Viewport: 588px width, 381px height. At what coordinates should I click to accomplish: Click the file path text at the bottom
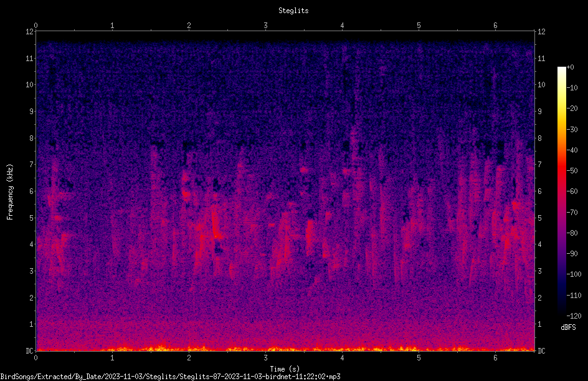[x=170, y=377]
